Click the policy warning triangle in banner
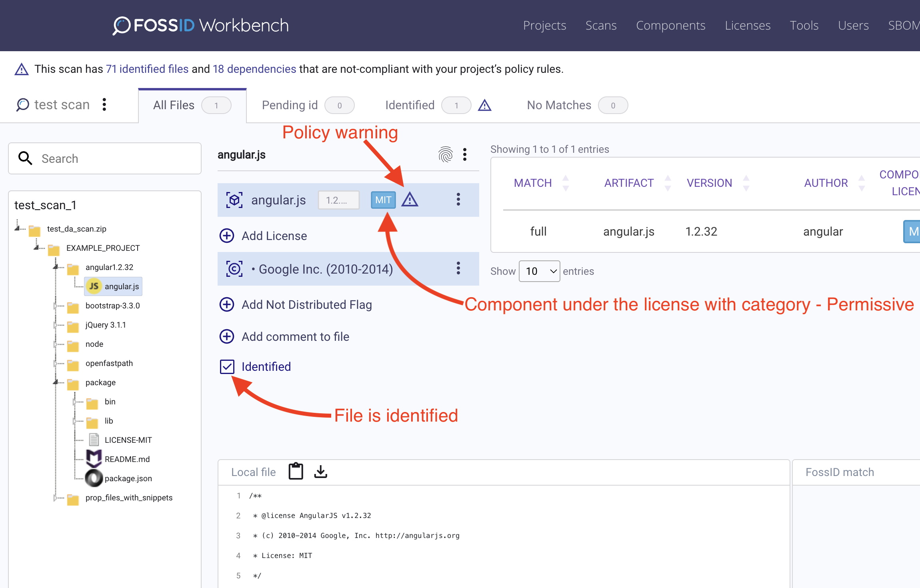Viewport: 920px width, 588px height. [x=22, y=69]
